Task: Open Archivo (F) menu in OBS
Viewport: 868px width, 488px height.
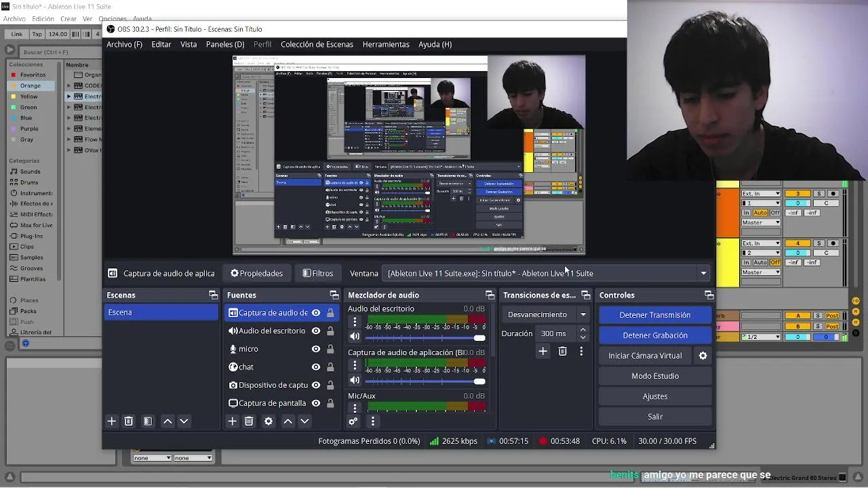Action: [124, 44]
